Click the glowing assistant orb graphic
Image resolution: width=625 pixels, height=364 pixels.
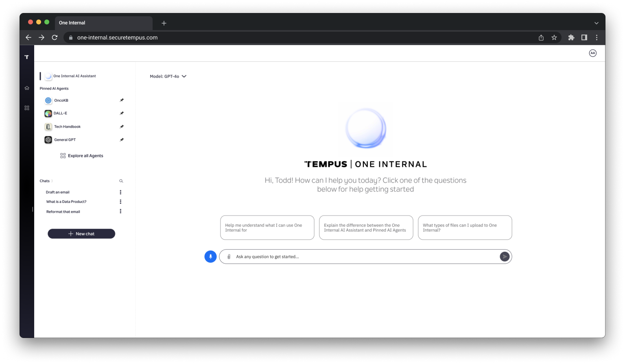coord(365,129)
